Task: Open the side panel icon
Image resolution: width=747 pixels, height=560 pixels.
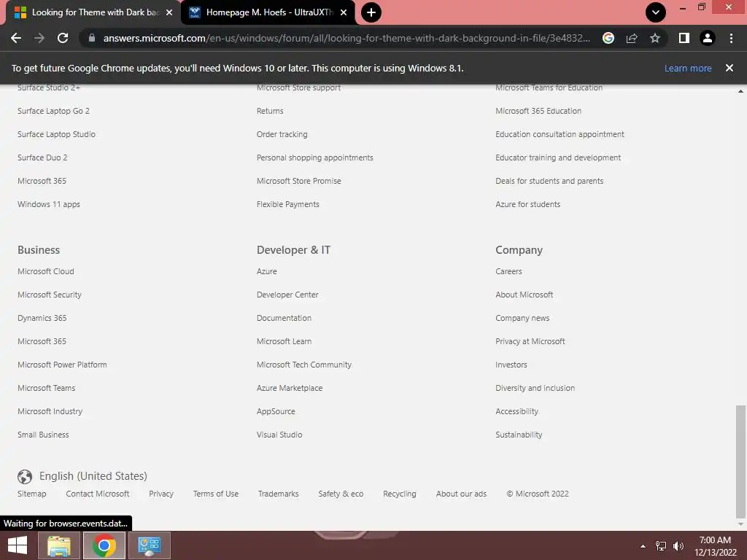Action: (x=684, y=38)
